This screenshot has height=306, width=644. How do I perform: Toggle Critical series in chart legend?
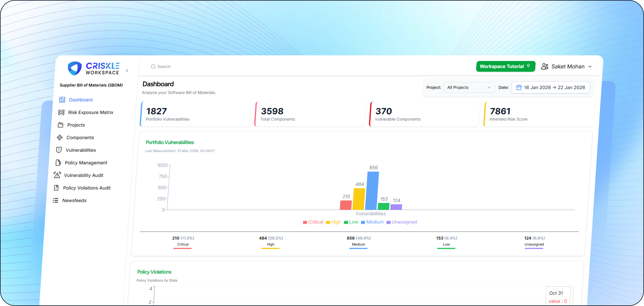[x=313, y=222]
